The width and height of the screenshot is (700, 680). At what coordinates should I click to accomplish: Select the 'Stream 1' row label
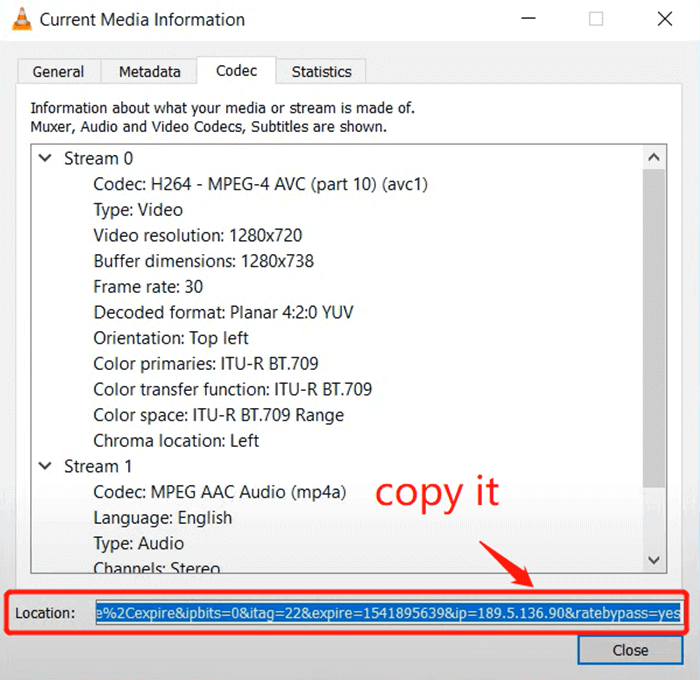(x=98, y=466)
